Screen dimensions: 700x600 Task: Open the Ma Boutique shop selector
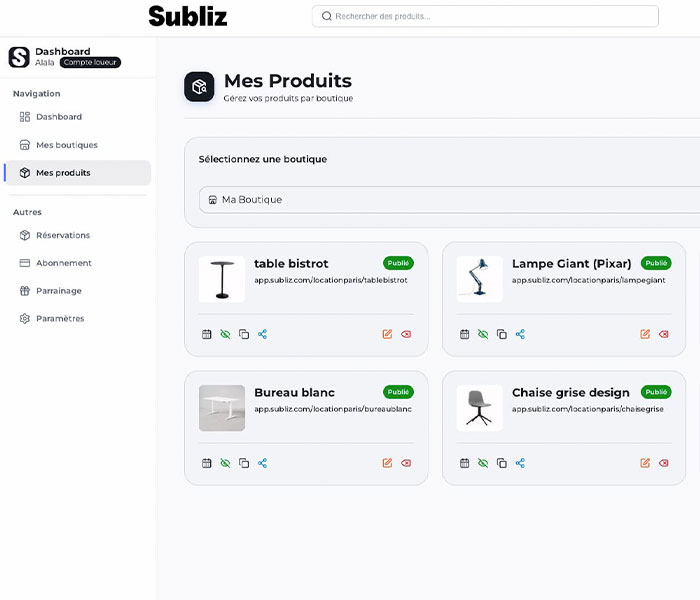pos(450,200)
